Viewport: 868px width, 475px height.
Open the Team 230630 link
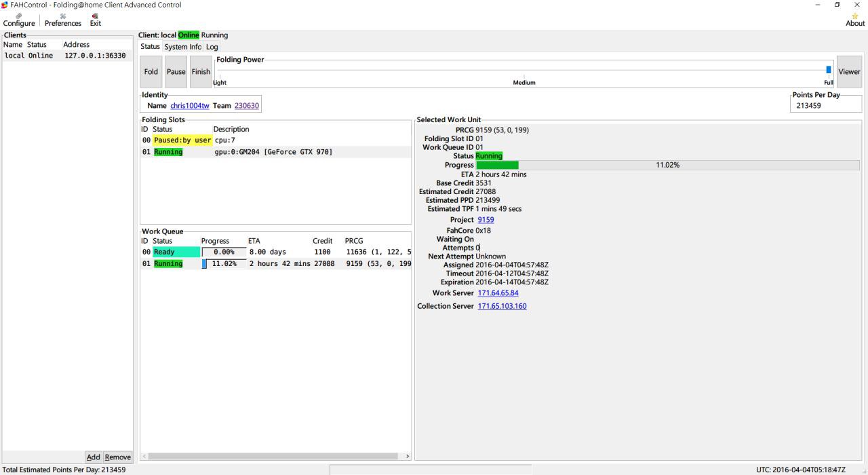(x=247, y=106)
